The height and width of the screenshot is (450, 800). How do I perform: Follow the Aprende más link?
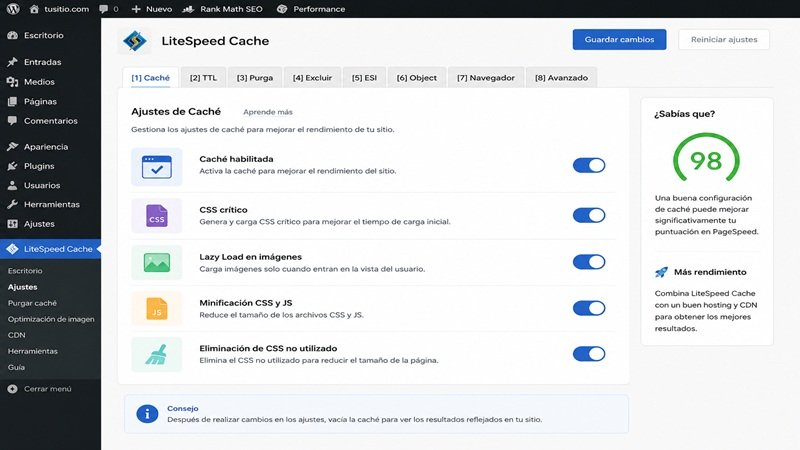pos(268,112)
